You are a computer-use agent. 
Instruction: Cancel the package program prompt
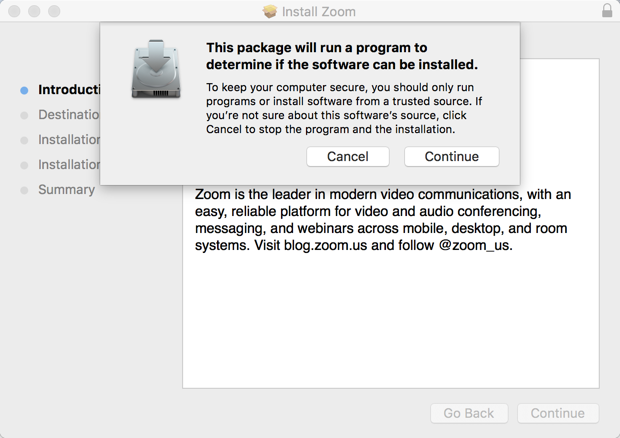(347, 156)
